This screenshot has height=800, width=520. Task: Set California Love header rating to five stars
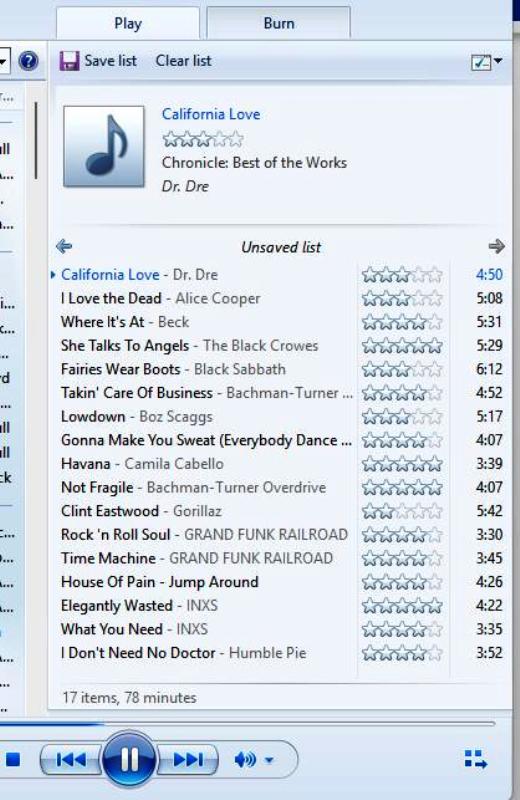click(x=235, y=139)
